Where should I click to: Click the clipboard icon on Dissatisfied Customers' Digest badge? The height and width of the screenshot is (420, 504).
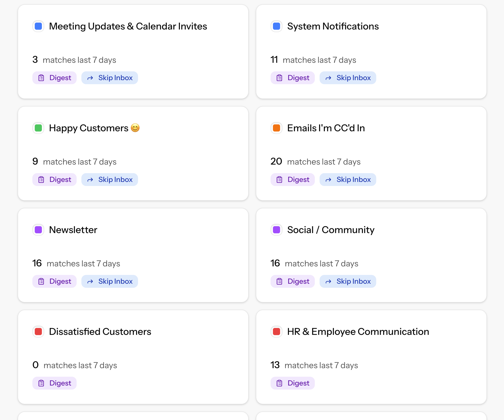41,383
